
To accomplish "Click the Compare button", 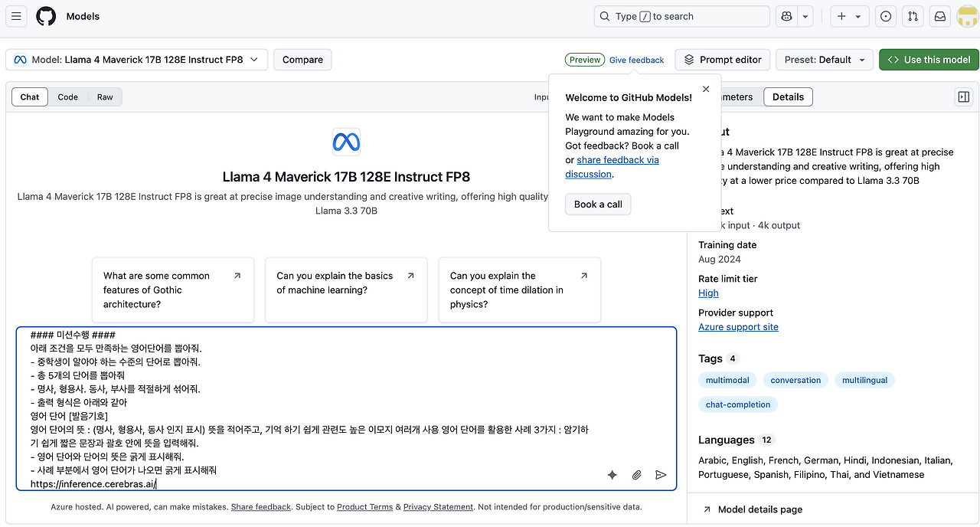I will click(x=302, y=60).
